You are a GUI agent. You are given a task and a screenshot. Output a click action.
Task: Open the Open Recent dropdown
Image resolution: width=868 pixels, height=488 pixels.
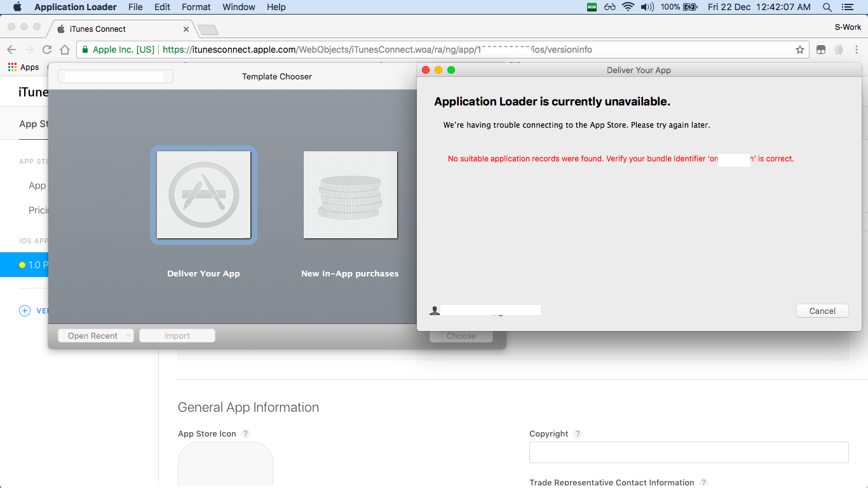point(96,335)
